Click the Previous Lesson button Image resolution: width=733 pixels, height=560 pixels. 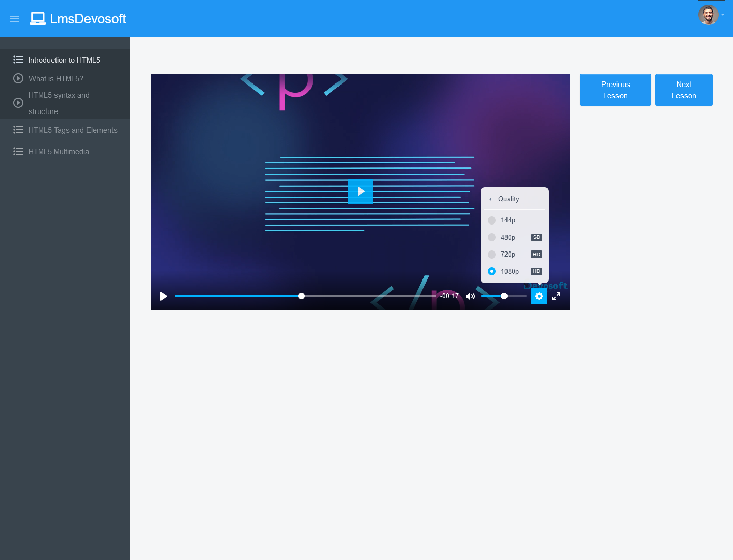point(615,90)
